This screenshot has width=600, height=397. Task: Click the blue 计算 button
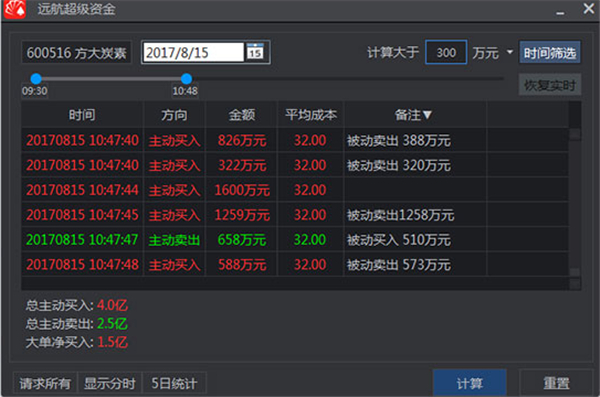(x=470, y=383)
